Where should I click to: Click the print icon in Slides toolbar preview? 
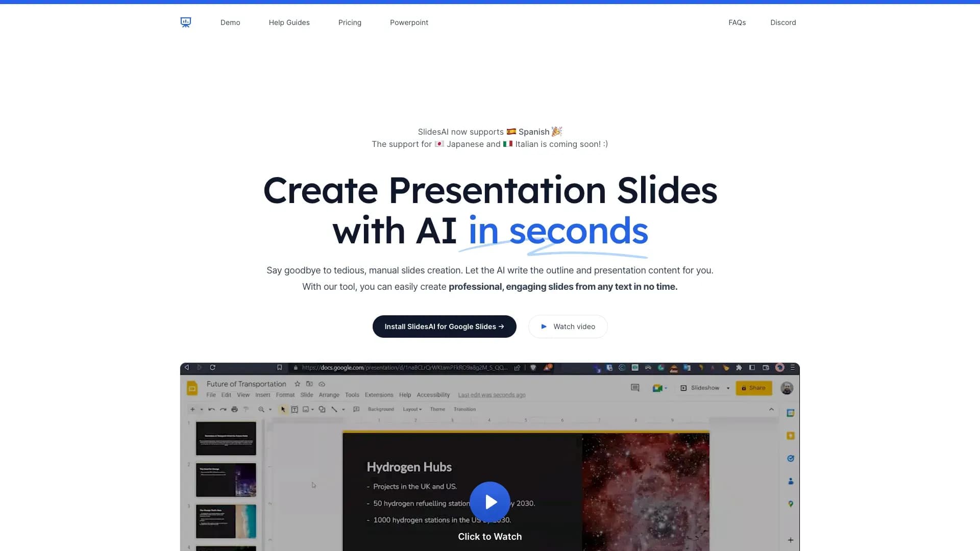234,409
